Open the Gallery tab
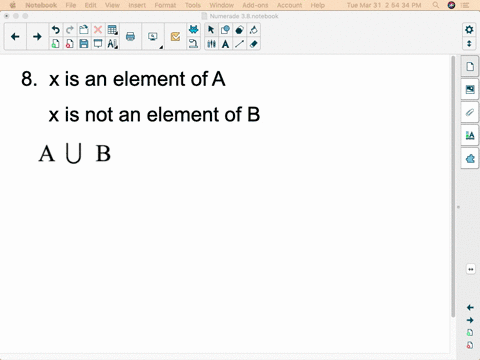The height and width of the screenshot is (360, 480). 470,89
